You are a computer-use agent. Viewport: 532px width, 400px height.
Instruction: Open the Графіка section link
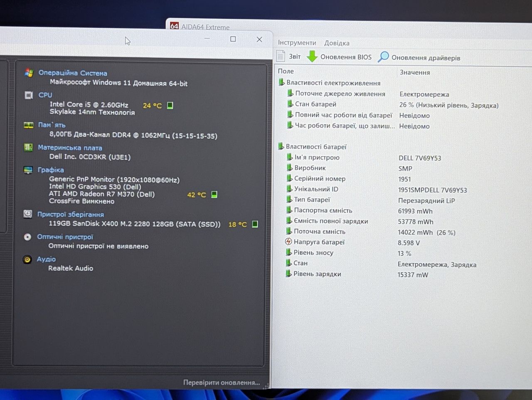pos(51,170)
